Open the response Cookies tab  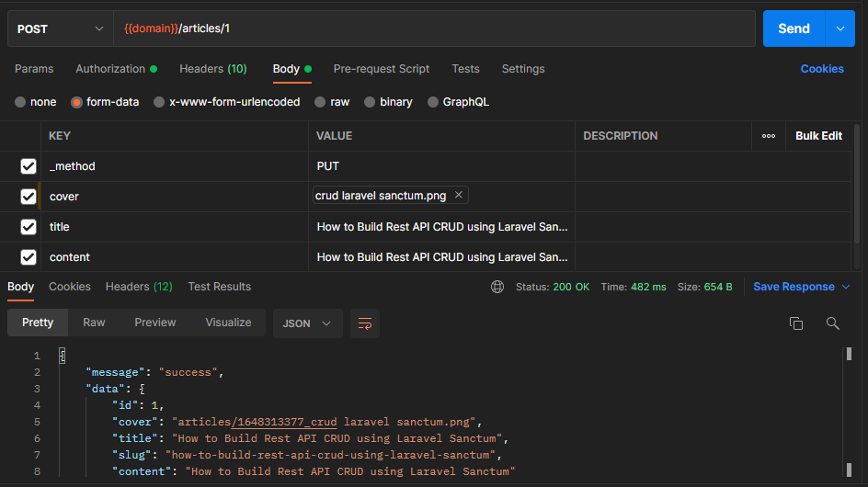point(70,287)
